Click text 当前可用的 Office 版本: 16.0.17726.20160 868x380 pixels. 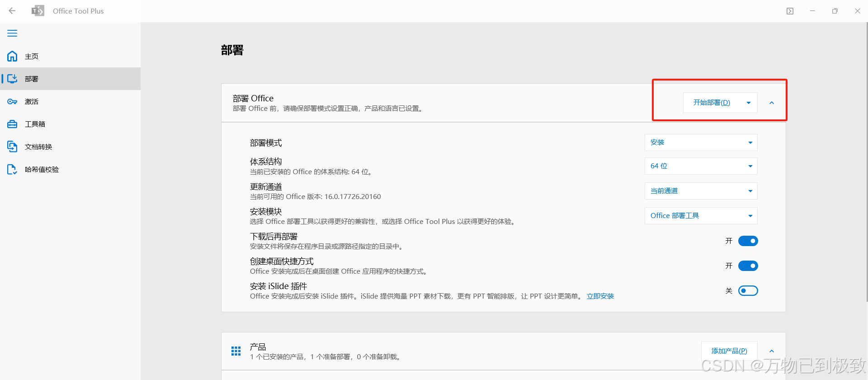316,197
